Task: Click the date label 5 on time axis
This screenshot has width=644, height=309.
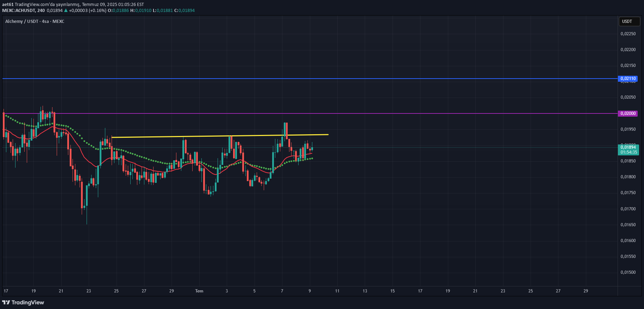Action: coord(254,291)
